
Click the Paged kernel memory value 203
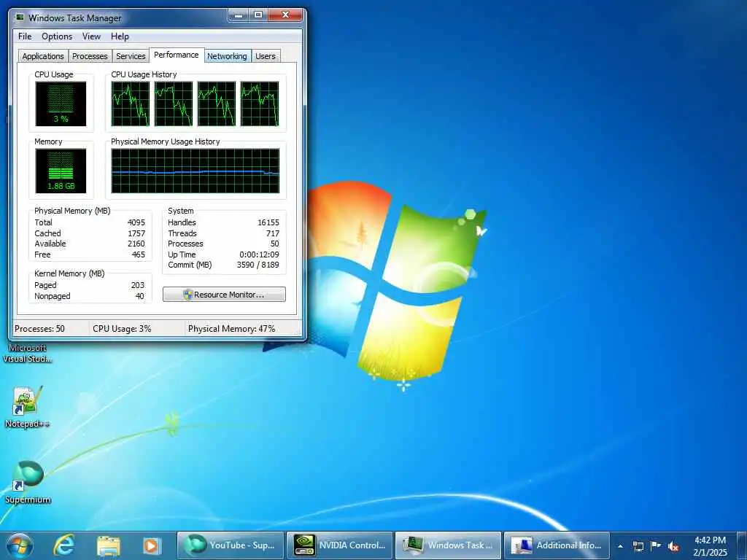tap(138, 285)
